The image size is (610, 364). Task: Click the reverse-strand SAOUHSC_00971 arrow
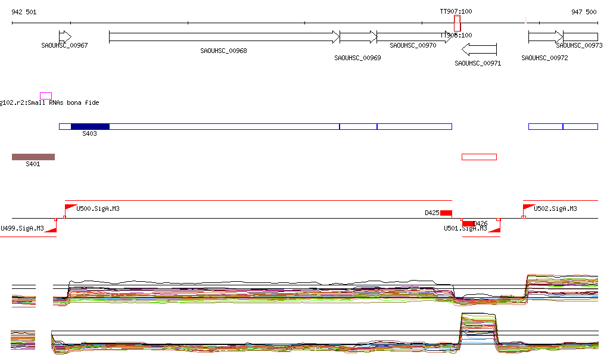click(x=480, y=49)
